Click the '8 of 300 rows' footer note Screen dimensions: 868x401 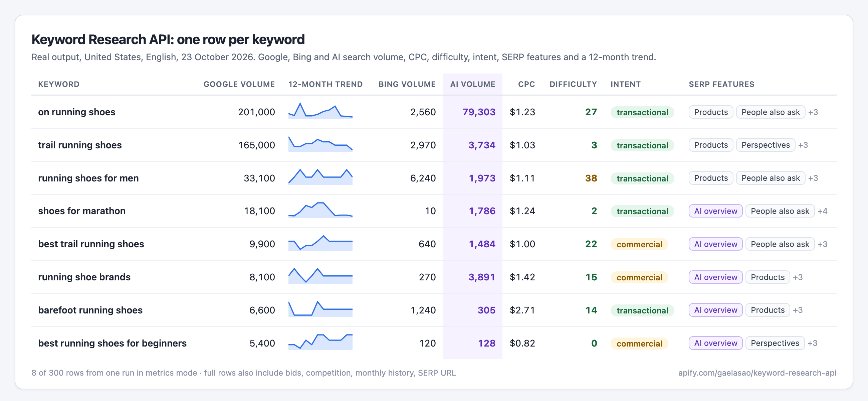pyautogui.click(x=243, y=373)
